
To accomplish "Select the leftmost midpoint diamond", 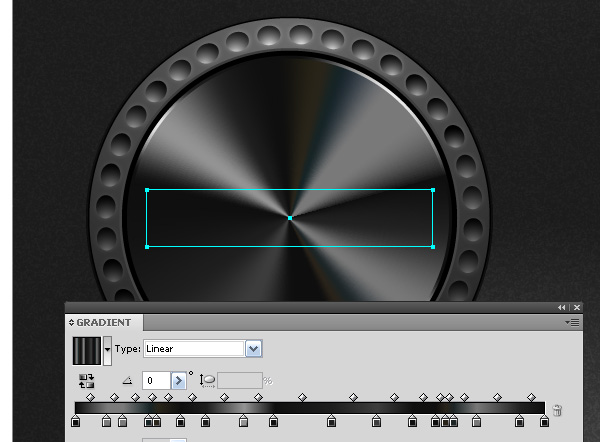I will pyautogui.click(x=90, y=398).
